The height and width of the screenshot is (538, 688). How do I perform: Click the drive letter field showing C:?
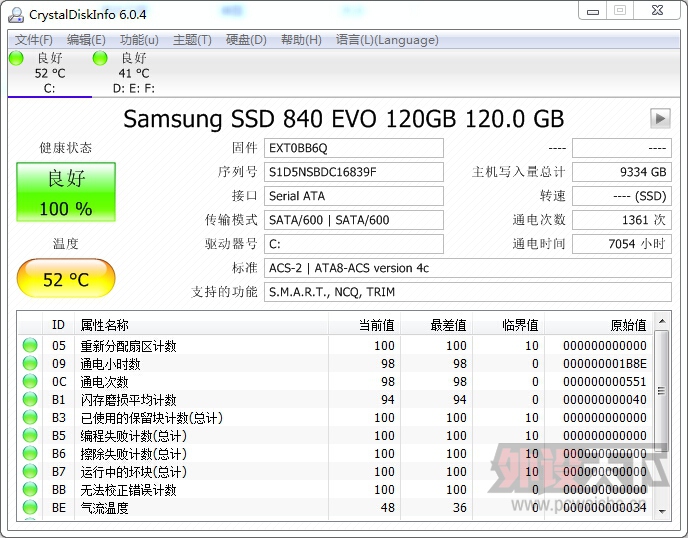354,244
